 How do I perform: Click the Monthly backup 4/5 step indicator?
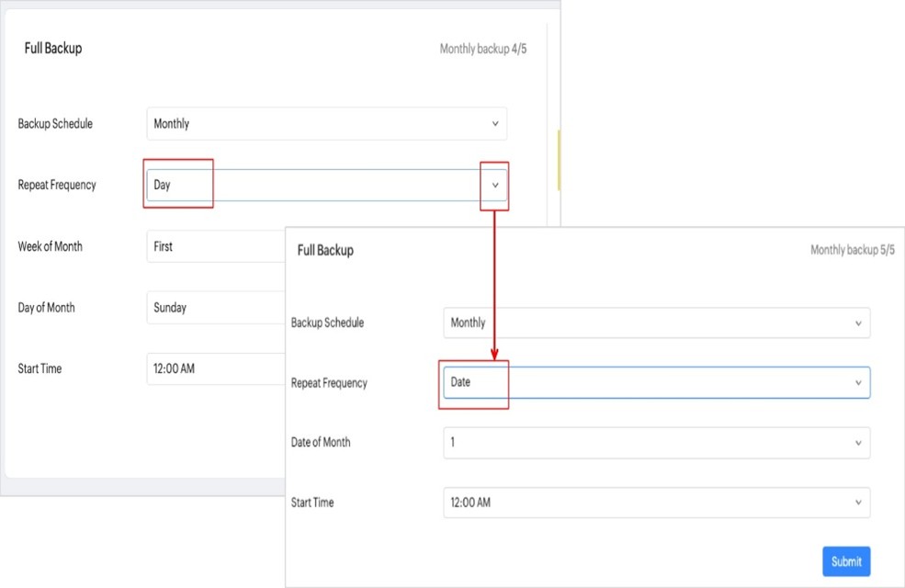coord(482,49)
